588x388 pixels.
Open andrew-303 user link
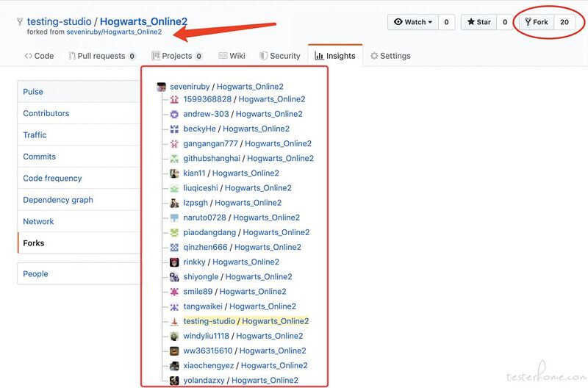(x=206, y=114)
